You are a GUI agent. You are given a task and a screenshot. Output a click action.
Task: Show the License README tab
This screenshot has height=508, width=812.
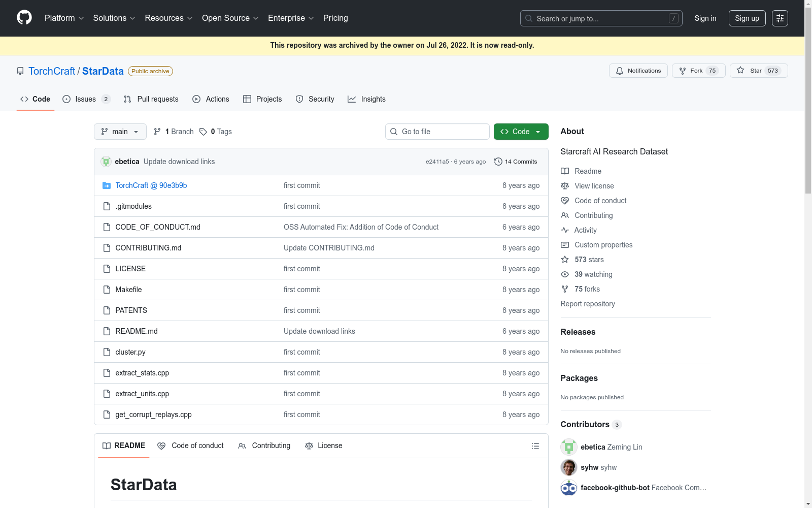point(324,446)
